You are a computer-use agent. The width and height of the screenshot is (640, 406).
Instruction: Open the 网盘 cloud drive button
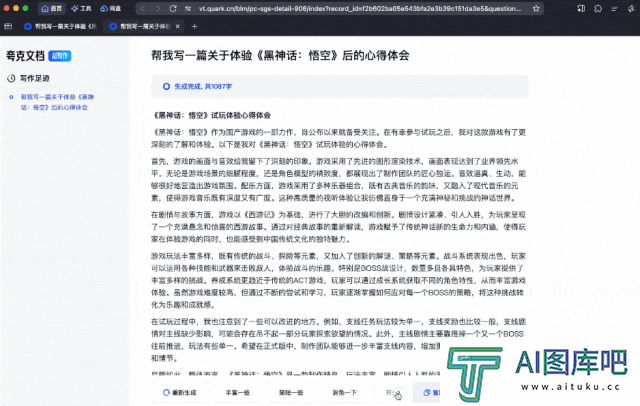click(111, 8)
